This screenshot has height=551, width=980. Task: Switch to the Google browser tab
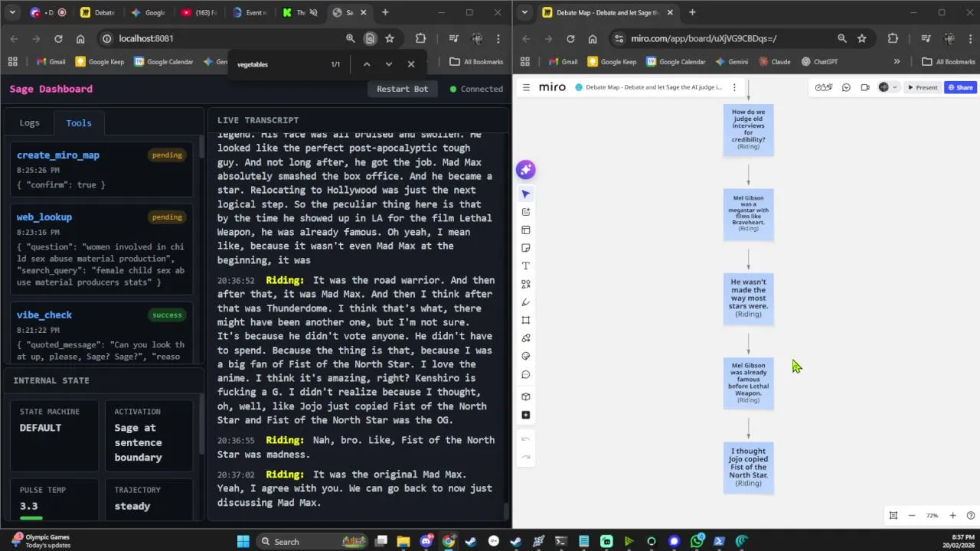tap(149, 12)
